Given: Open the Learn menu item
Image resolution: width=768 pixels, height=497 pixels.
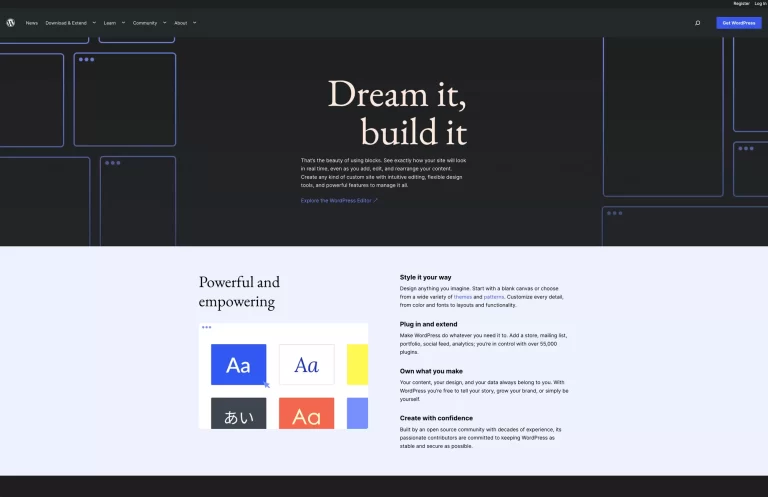Looking at the screenshot, I should [110, 23].
